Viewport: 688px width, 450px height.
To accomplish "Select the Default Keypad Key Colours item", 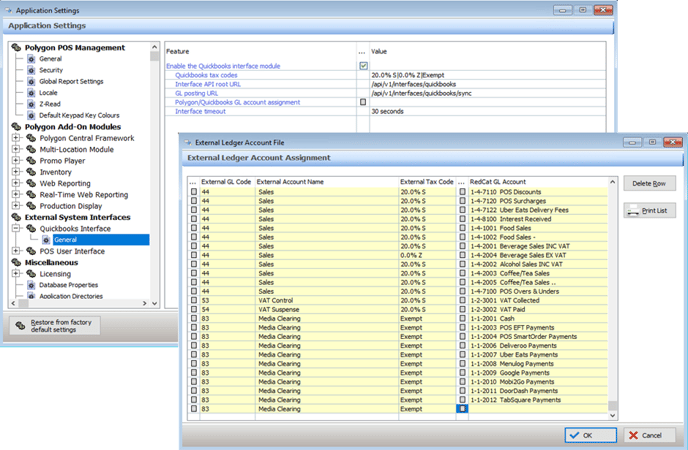I will tap(79, 116).
